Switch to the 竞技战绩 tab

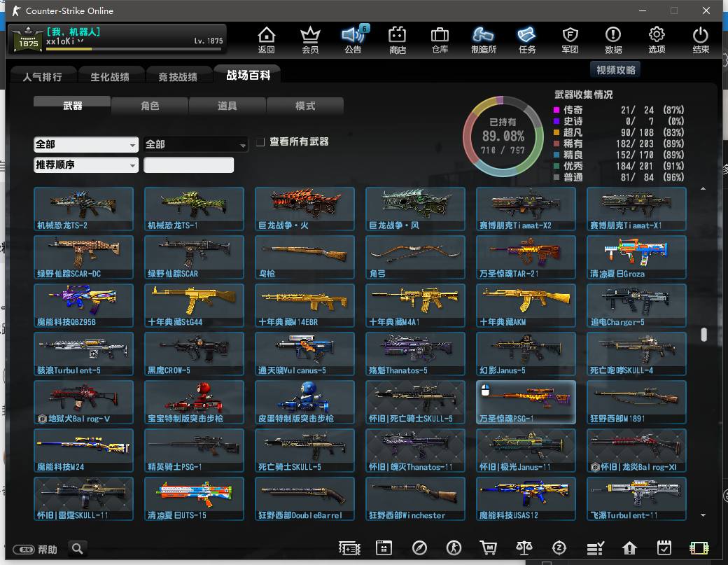pos(178,77)
